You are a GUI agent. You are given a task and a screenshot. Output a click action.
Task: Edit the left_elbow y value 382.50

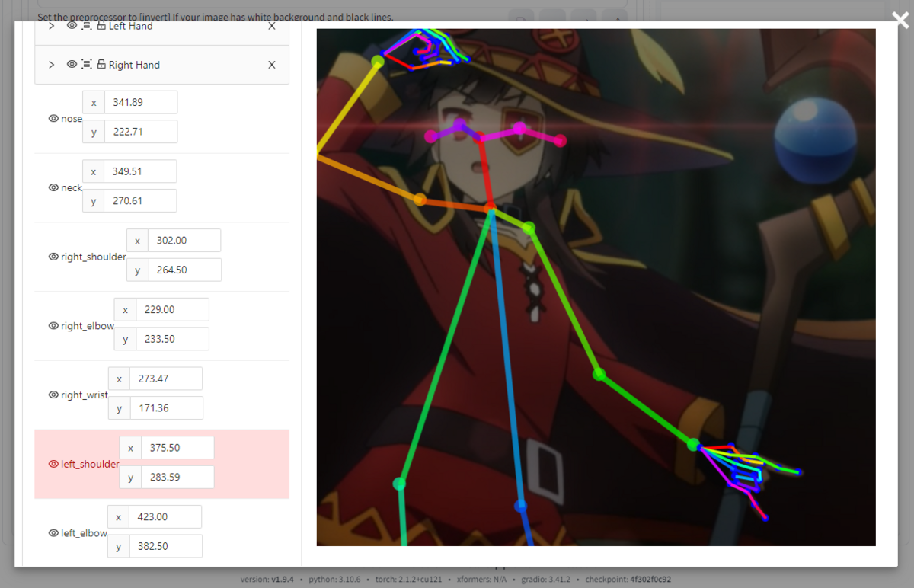click(x=165, y=546)
